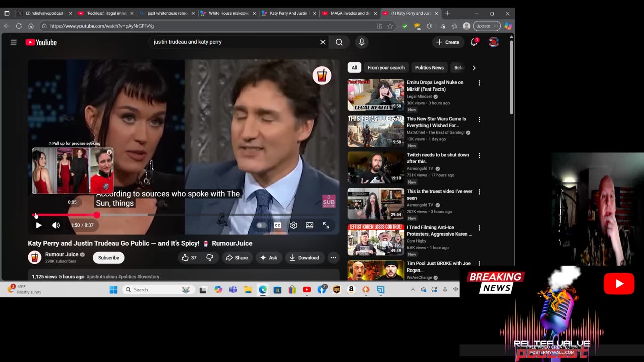The image size is (644, 362).
Task: Open the Emiru Drops Legal Nuke thumbnail
Action: (x=375, y=95)
